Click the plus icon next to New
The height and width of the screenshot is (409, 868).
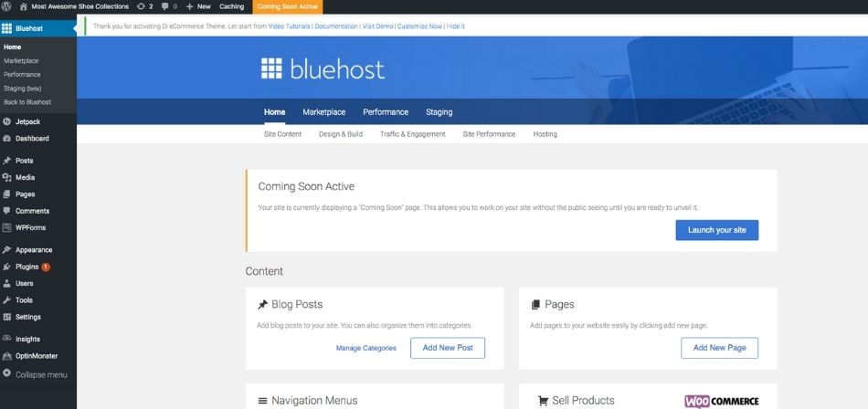tap(189, 6)
